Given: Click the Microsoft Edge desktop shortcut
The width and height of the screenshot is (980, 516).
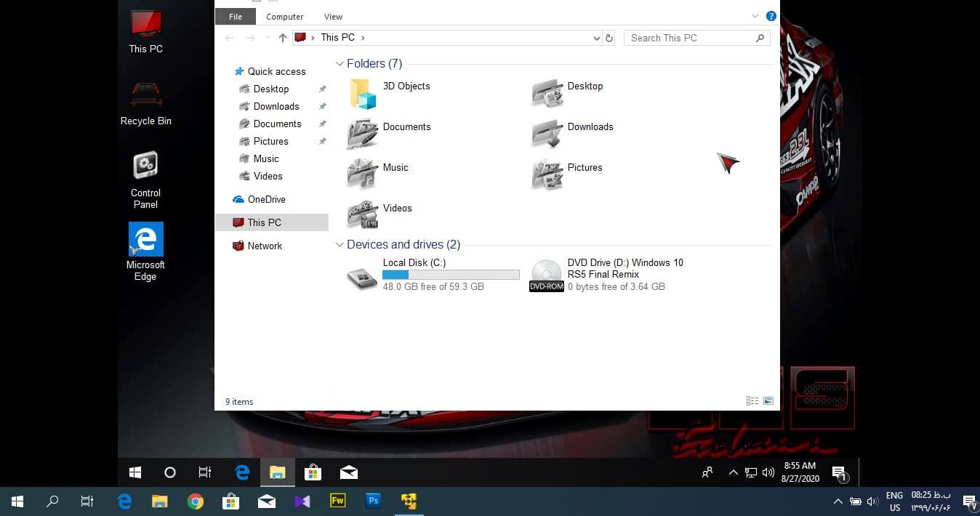Looking at the screenshot, I should tap(145, 251).
